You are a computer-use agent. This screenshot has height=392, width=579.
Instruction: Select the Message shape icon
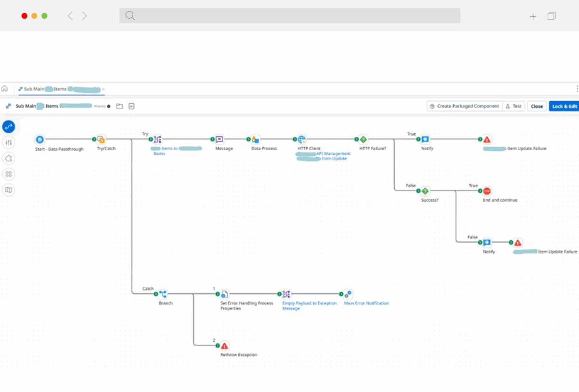pyautogui.click(x=220, y=140)
